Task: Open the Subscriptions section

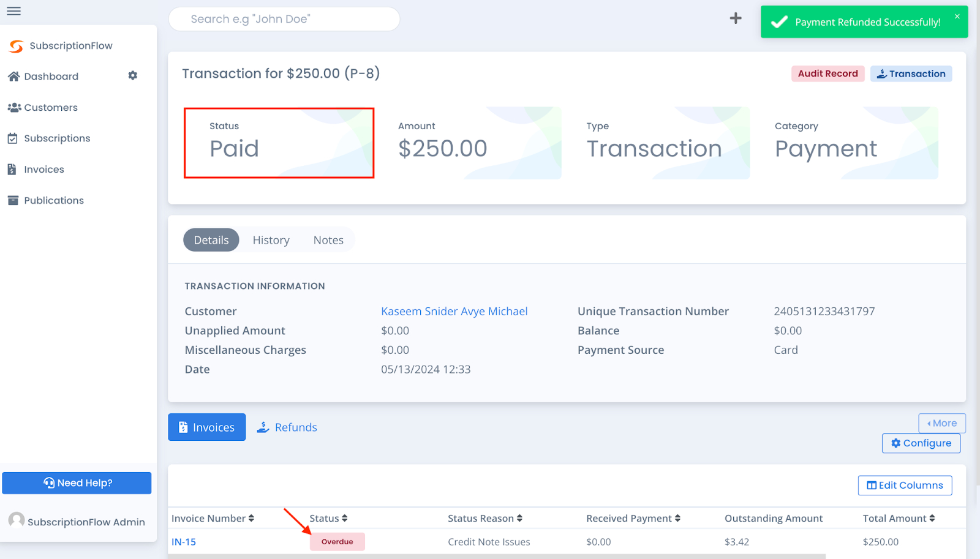Action: tap(57, 138)
